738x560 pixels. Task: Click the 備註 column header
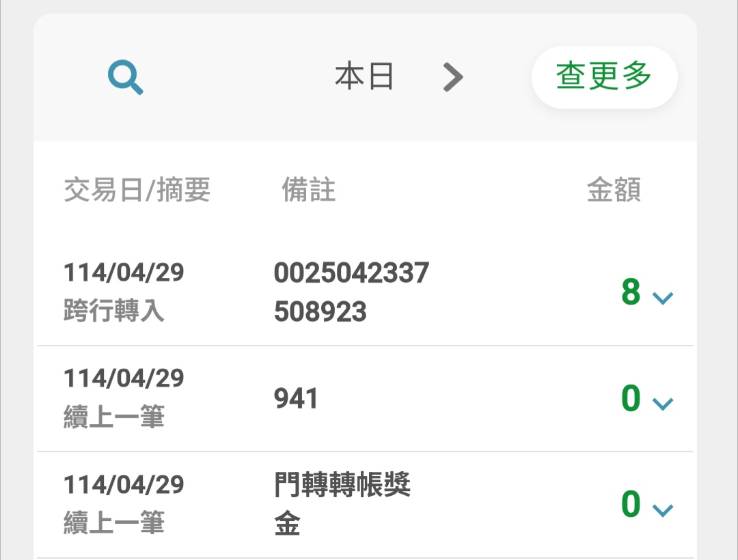click(309, 191)
